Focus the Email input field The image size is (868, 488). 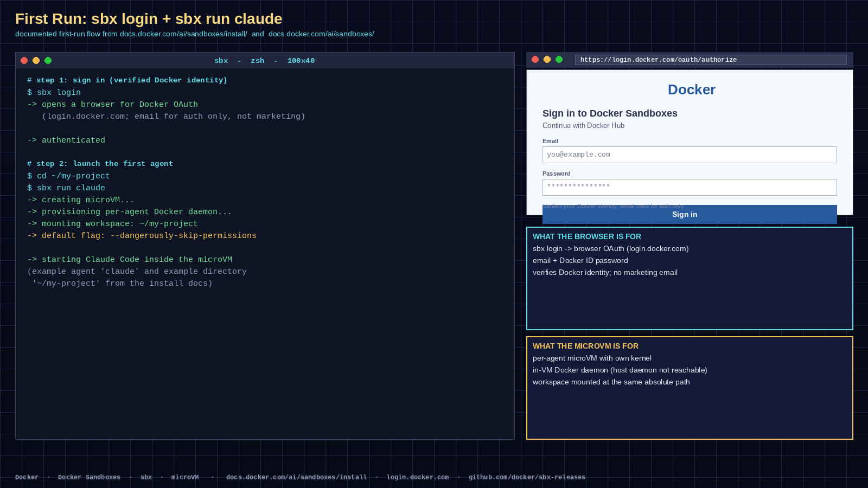[690, 155]
